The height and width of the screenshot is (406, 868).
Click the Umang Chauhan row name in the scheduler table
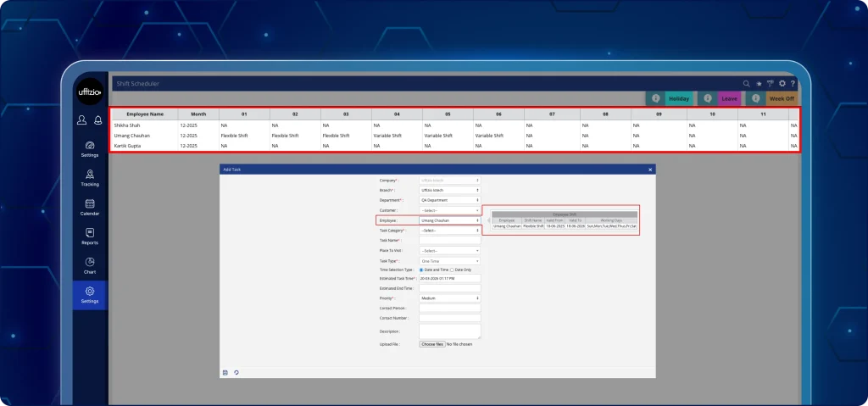pyautogui.click(x=131, y=135)
